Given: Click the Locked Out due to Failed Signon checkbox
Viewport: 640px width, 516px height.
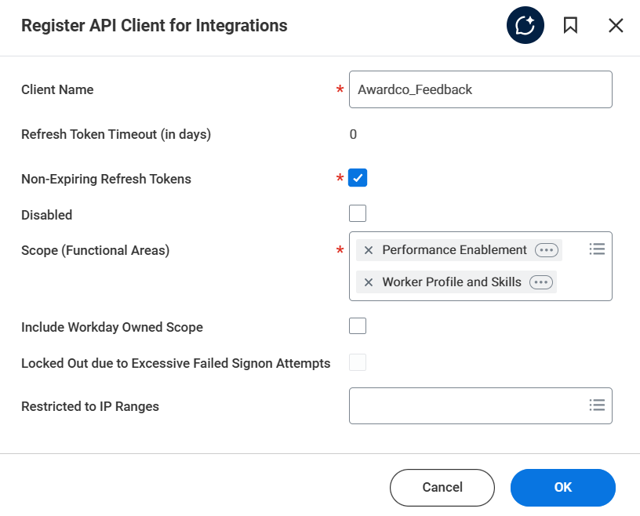Looking at the screenshot, I should tap(358, 362).
